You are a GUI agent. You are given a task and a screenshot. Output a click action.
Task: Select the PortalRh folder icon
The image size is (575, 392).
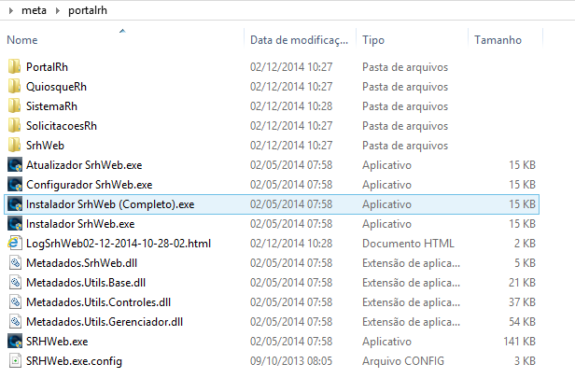click(x=15, y=67)
